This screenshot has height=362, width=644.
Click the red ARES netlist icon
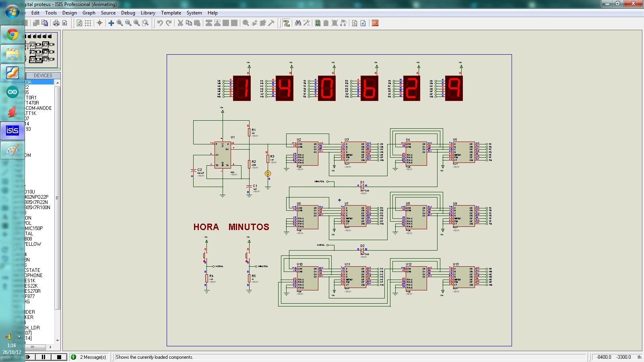pos(375,23)
